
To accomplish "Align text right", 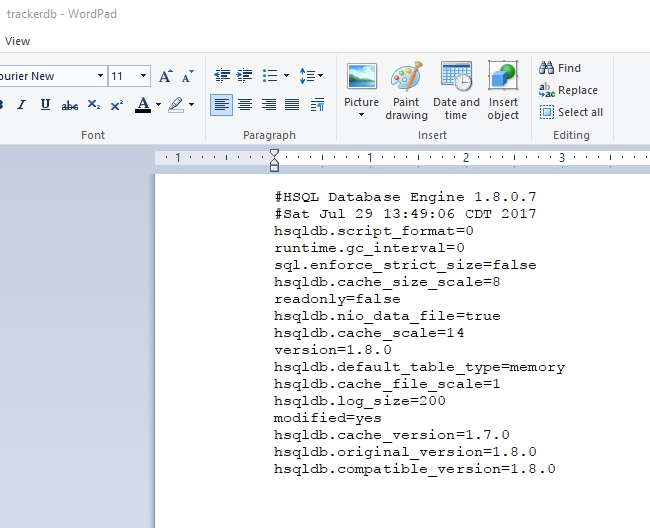I will [x=269, y=105].
